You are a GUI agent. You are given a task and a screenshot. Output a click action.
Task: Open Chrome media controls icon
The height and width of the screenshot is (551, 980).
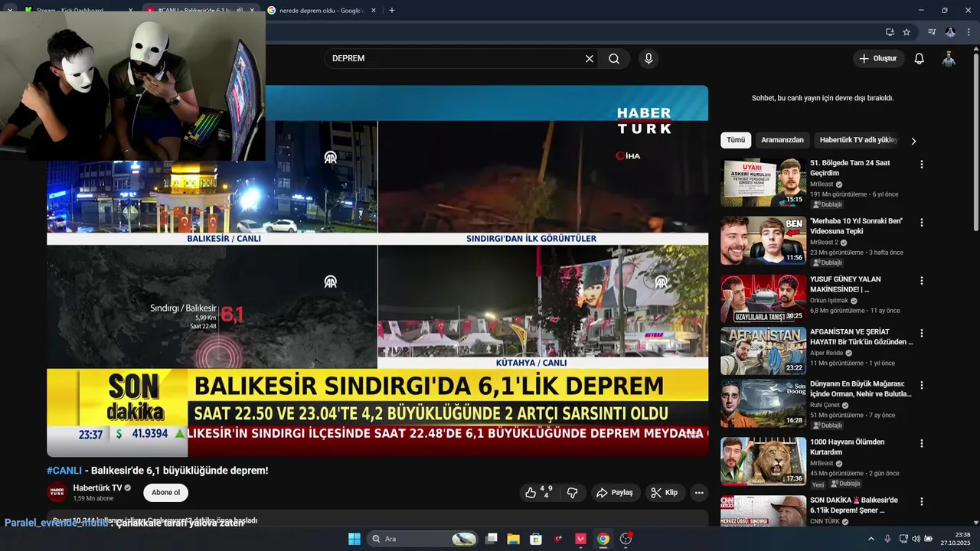(932, 32)
